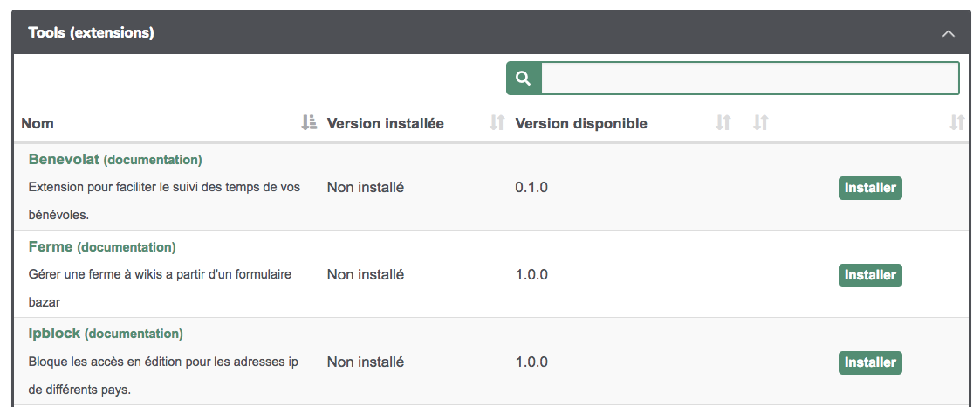980x407 pixels.
Task: Open the Benevolat extension name link
Action: tap(64, 160)
